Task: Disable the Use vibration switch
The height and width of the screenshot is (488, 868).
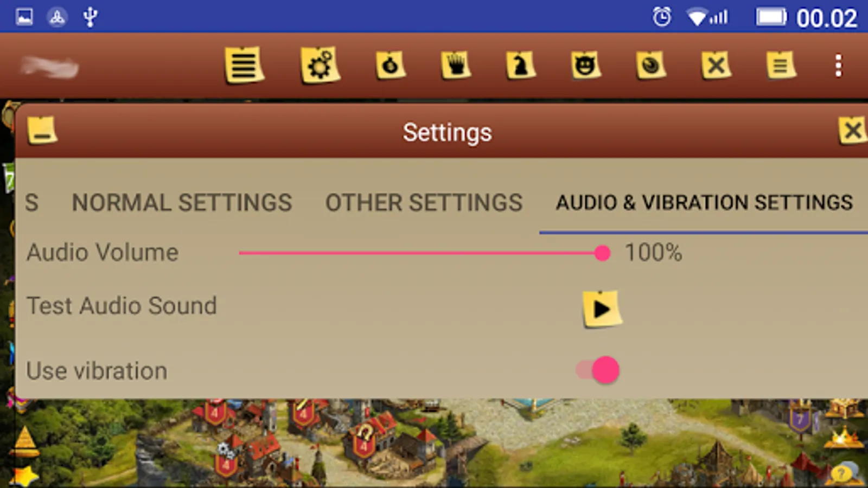Action: (598, 370)
